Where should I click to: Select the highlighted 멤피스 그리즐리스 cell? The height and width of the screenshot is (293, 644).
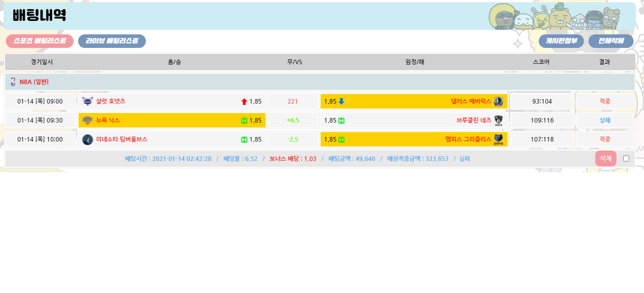(414, 139)
